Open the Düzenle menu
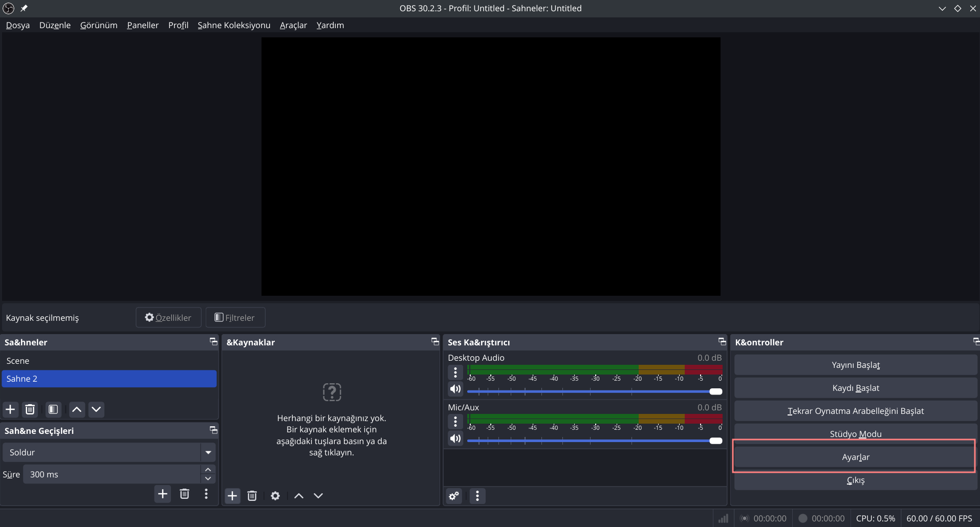Screen dimensions: 980x527 click(55, 25)
